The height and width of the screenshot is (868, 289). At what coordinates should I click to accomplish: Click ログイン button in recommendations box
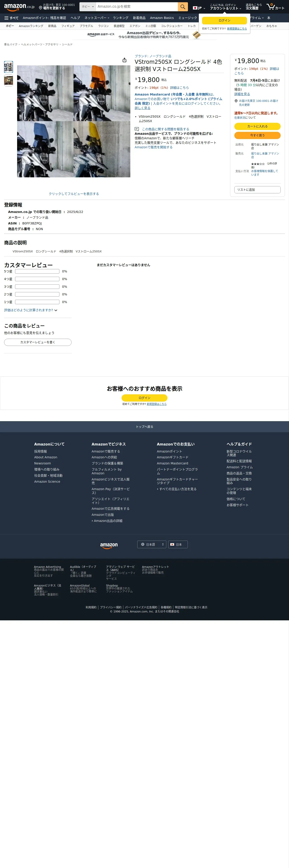tap(144, 398)
